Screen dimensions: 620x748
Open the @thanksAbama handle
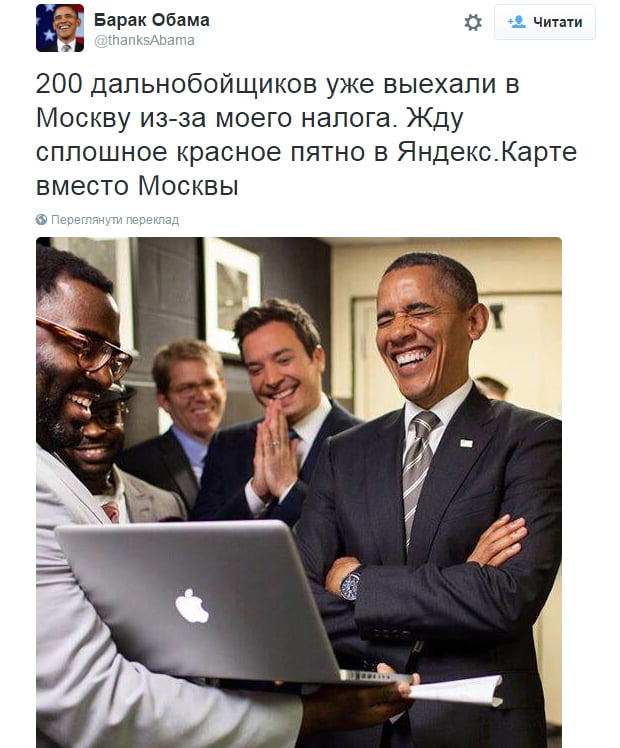(145, 41)
